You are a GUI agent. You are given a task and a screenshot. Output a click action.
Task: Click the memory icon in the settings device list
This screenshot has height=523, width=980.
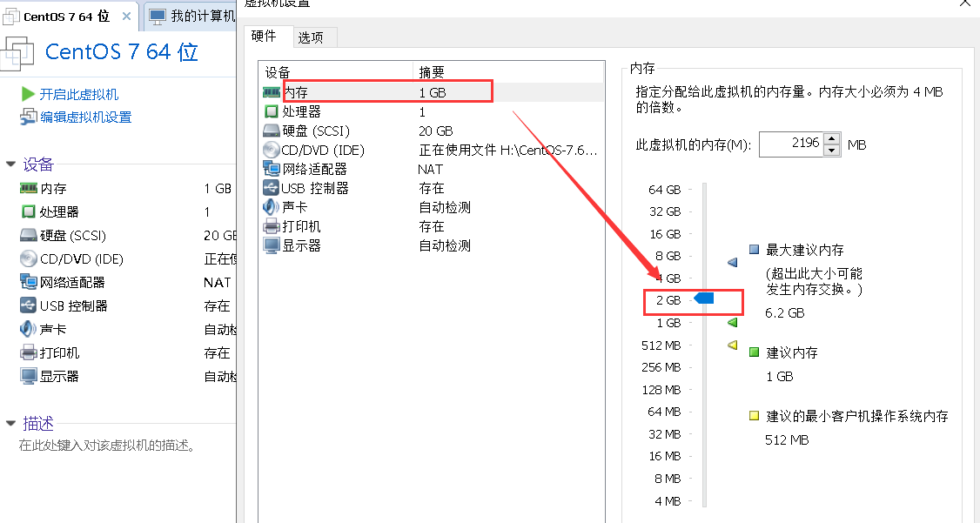coord(272,92)
